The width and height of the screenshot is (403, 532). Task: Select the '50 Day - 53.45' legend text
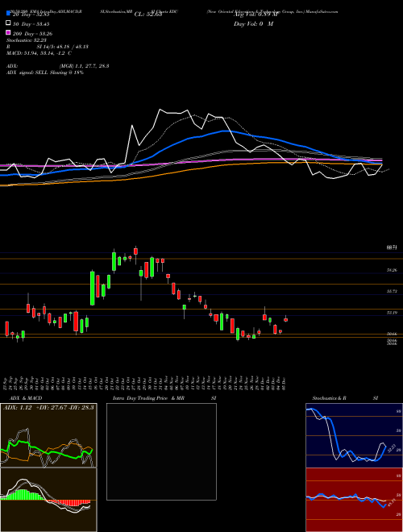coord(31,23)
